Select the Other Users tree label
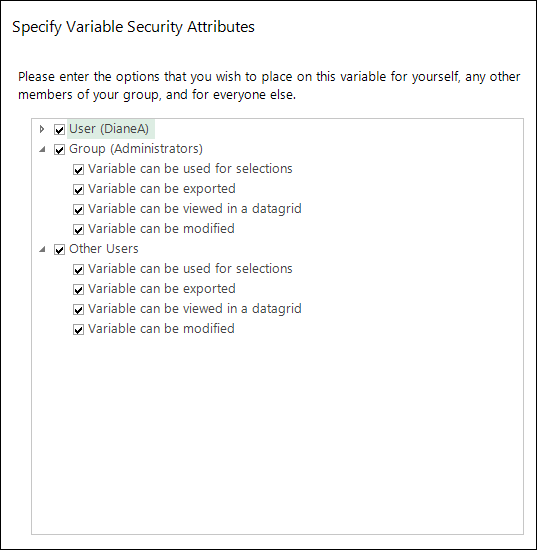 point(104,249)
